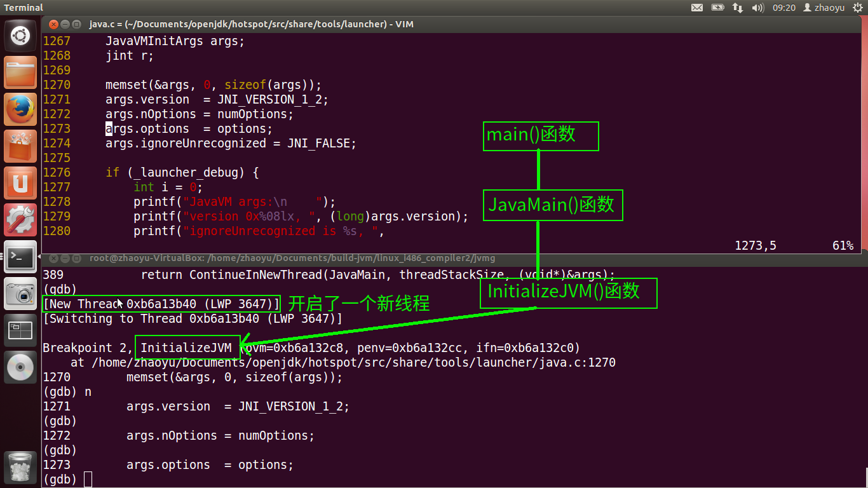This screenshot has width=868, height=488.
Task: Open the Trash in launcher
Action: click(x=20, y=467)
